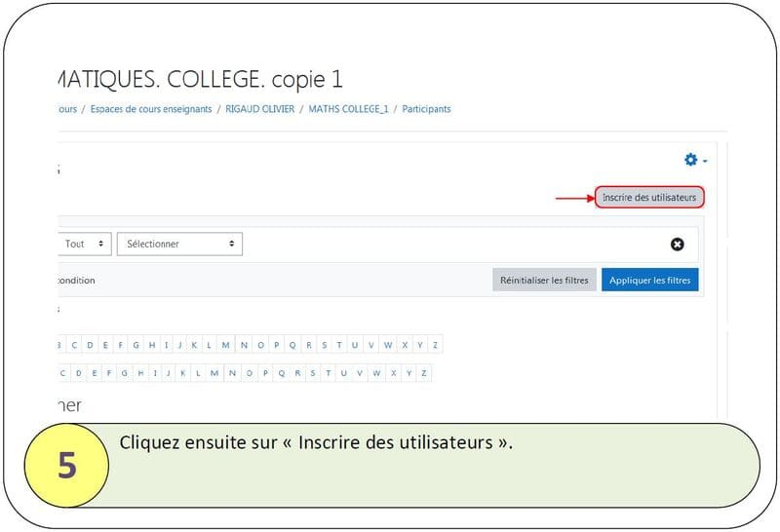Select 'Participants' in the breadcrumb trail
Image resolution: width=780 pixels, height=532 pixels.
[426, 109]
